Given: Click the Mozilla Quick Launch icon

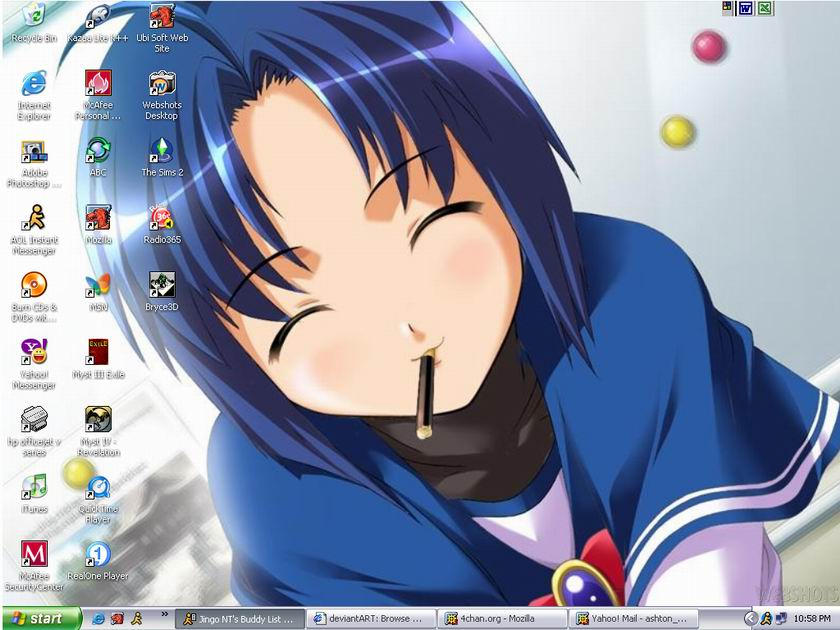Looking at the screenshot, I should [117, 619].
